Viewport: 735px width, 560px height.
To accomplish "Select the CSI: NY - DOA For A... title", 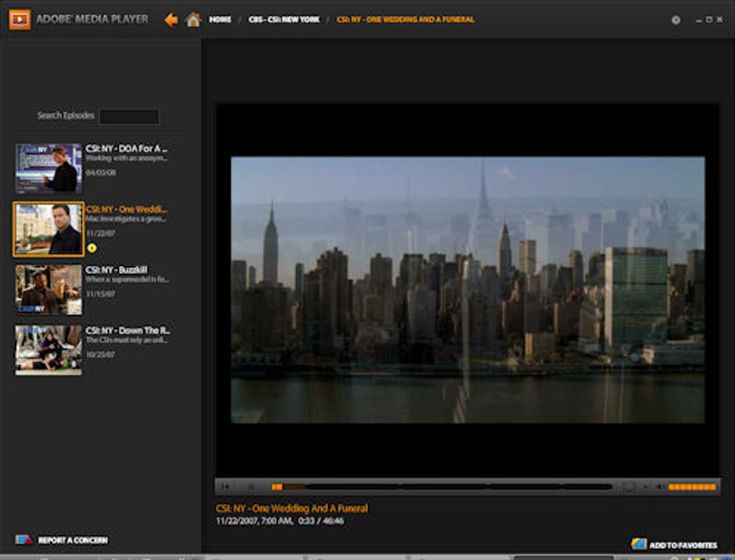I will pos(126,148).
